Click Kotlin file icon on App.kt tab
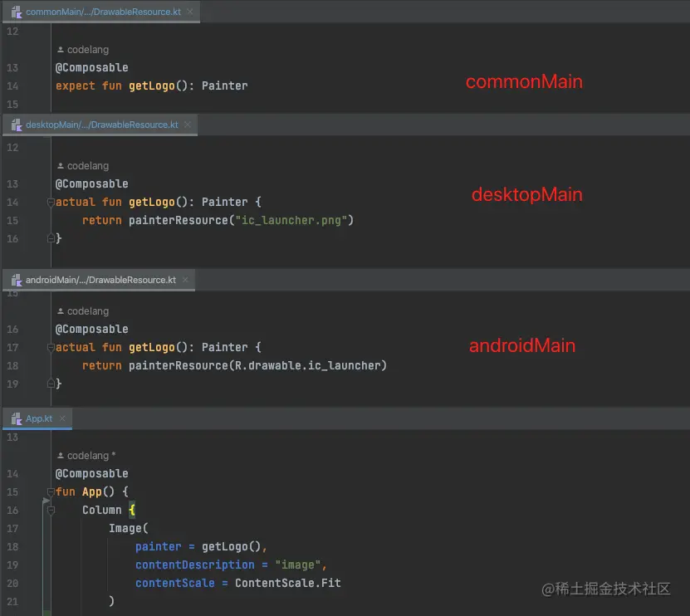This screenshot has width=690, height=616. pyautogui.click(x=17, y=418)
